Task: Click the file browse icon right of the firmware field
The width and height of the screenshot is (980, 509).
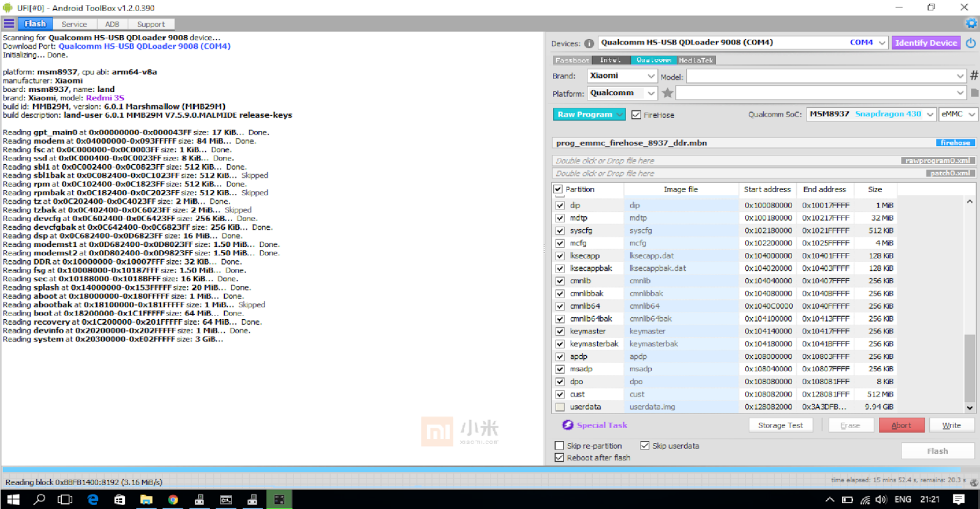Action: click(974, 92)
